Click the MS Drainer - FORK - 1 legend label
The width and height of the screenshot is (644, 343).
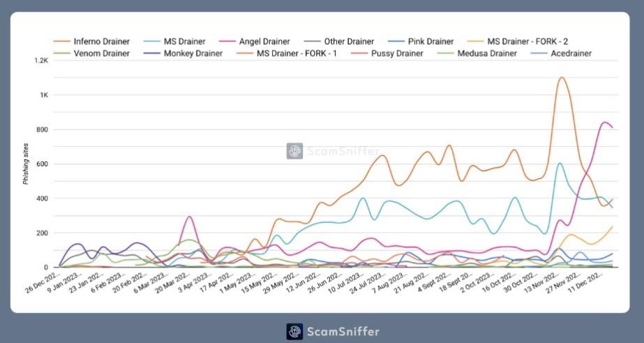(x=297, y=54)
